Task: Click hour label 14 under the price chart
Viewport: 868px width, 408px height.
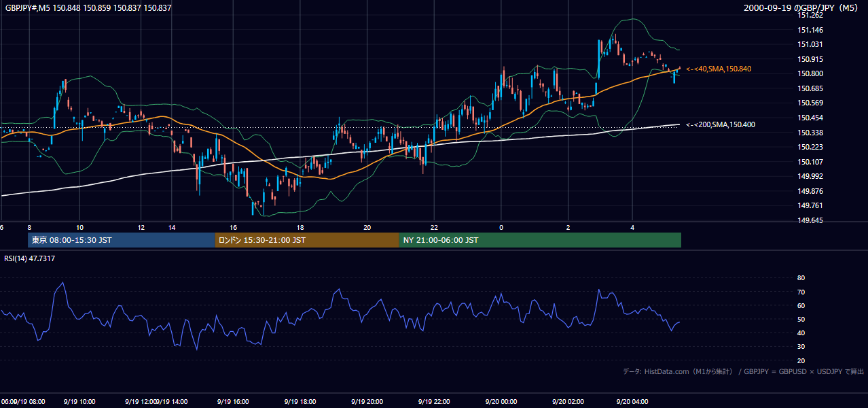Action: (173, 227)
